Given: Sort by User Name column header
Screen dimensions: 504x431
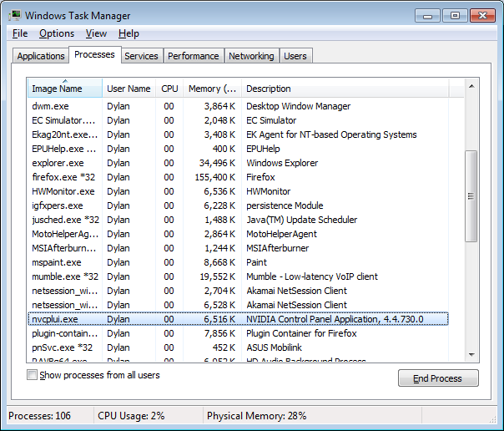Looking at the screenshot, I should point(129,89).
